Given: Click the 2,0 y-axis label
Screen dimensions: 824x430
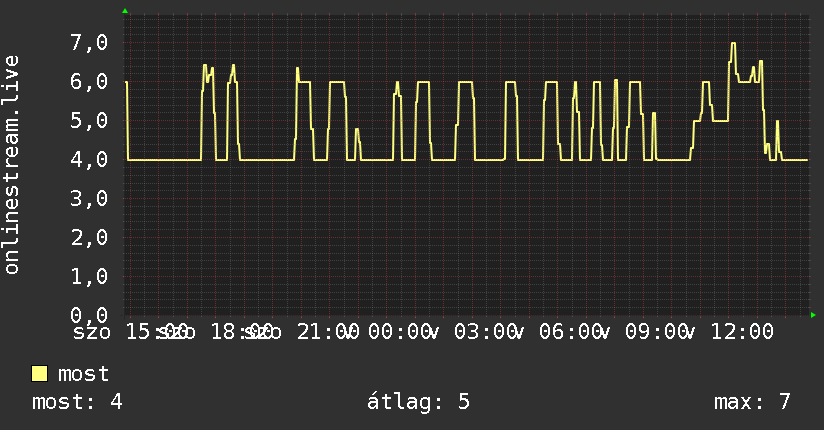Looking at the screenshot, I should point(89,237).
